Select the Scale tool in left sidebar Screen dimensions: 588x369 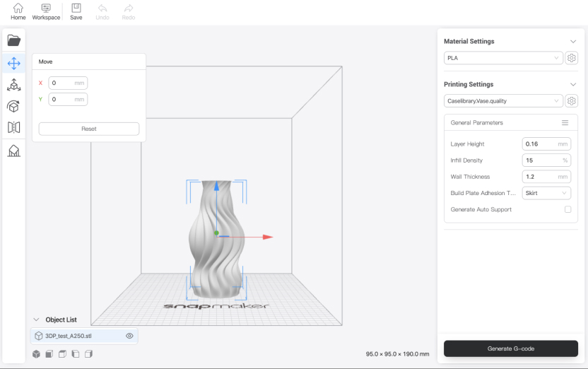click(13, 85)
